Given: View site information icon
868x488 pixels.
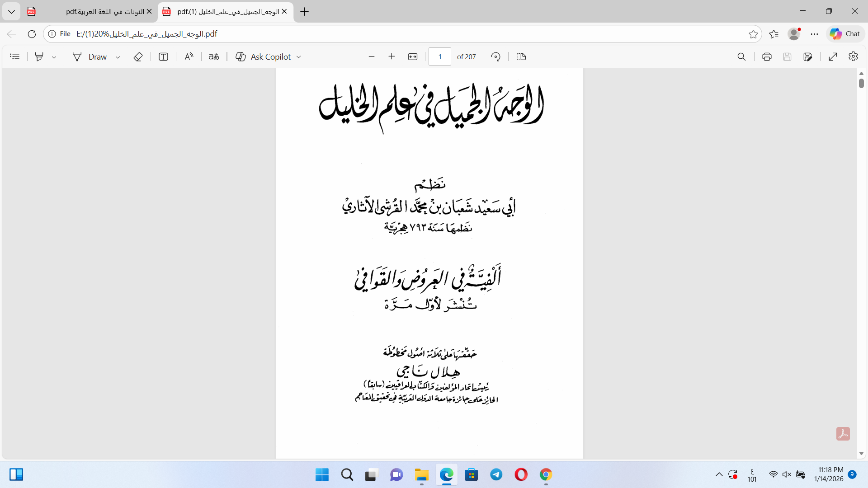Looking at the screenshot, I should (x=52, y=34).
